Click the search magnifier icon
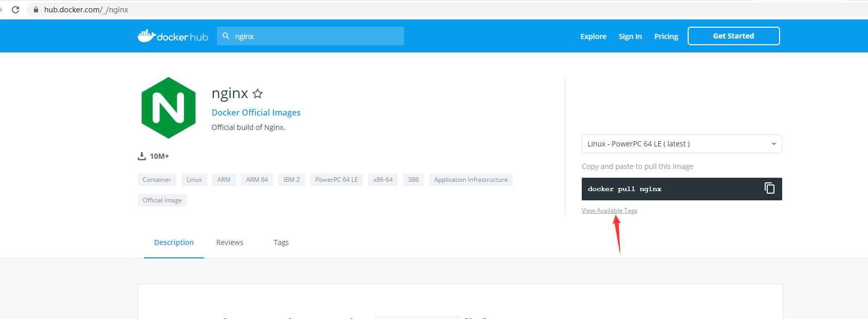 (x=226, y=36)
